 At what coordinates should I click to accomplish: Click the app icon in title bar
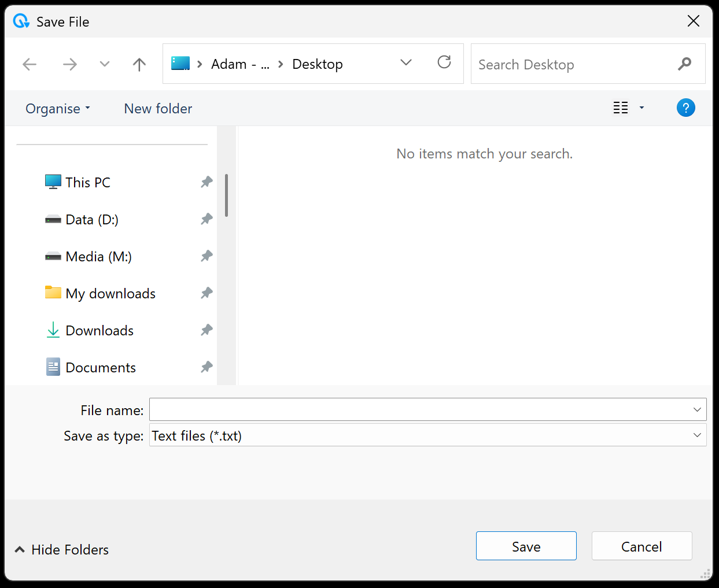[21, 21]
